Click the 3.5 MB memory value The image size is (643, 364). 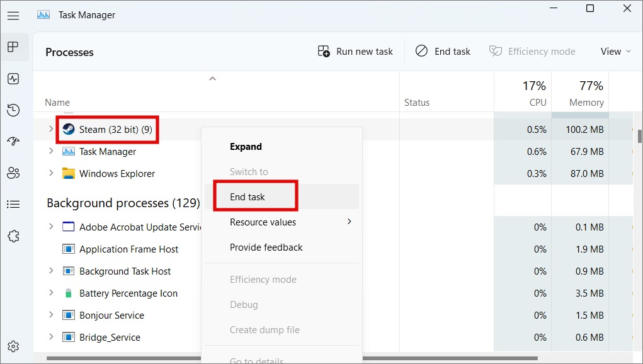click(x=589, y=293)
